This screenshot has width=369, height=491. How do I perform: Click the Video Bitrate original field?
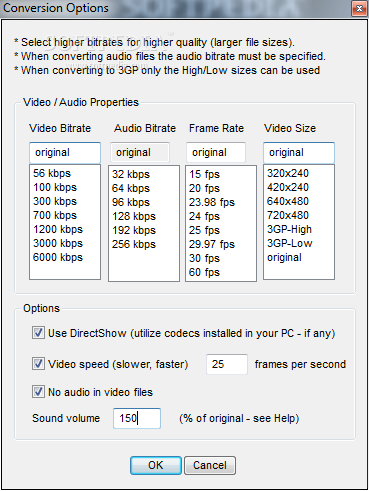click(65, 153)
